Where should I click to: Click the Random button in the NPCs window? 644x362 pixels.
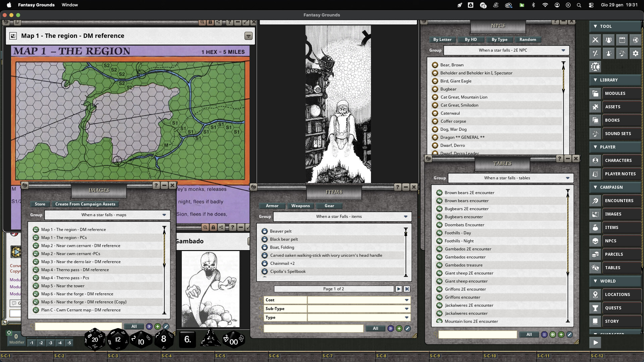tap(527, 40)
